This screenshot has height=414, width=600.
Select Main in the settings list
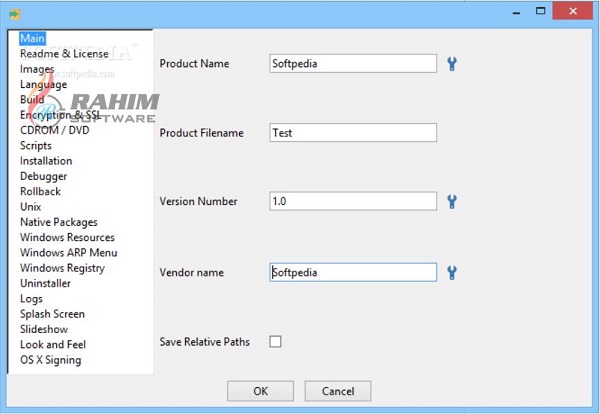click(x=33, y=38)
